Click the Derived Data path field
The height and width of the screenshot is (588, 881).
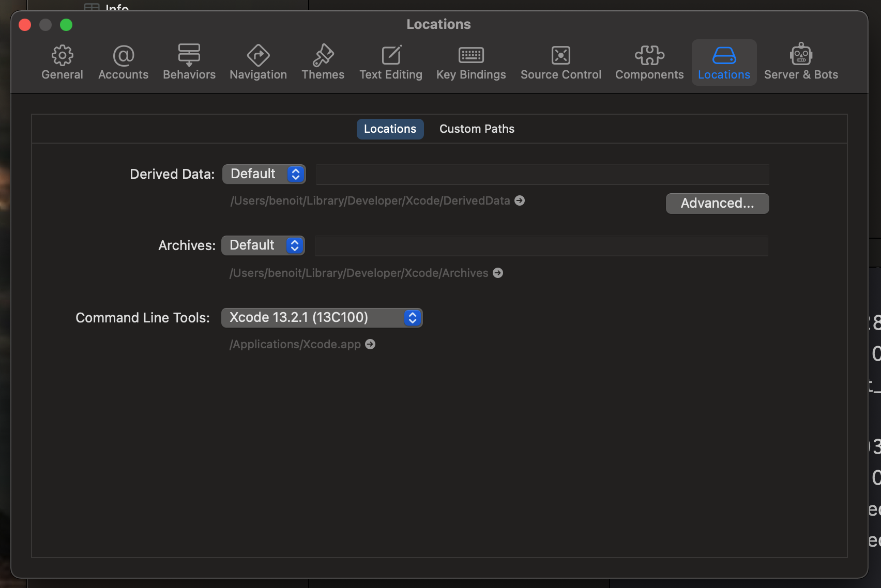542,175
